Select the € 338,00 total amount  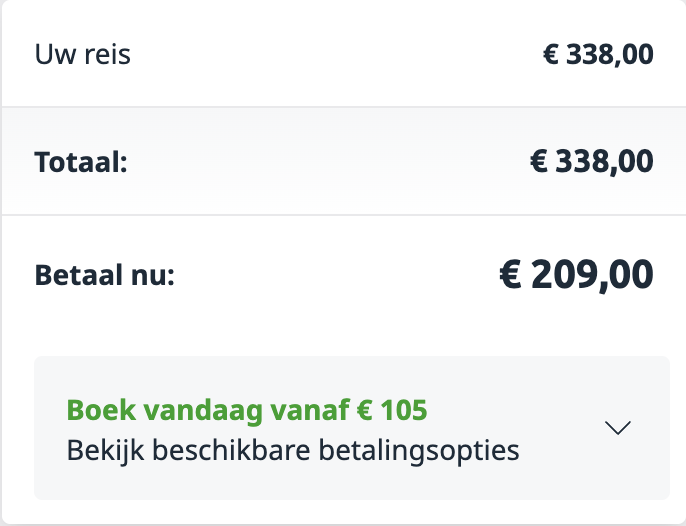592,160
